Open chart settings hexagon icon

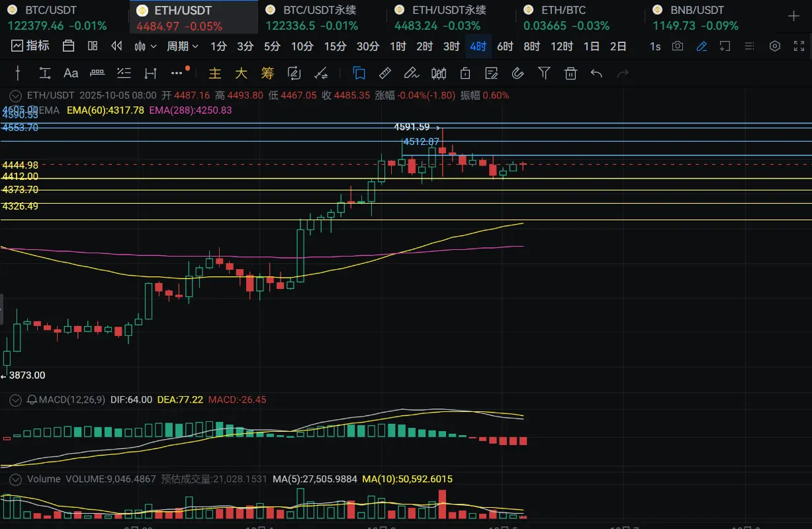775,46
